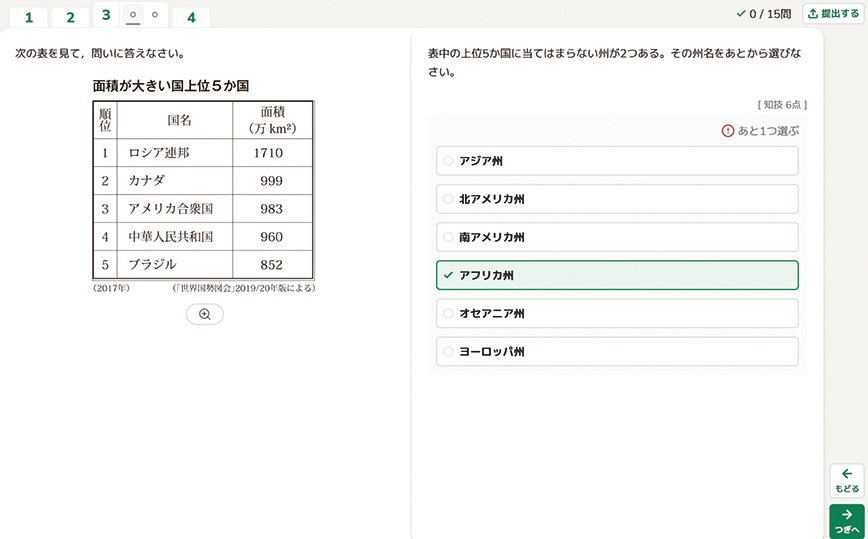The image size is (868, 539).
Task: Deselect the checked アフリカ州 option
Action: tap(617, 275)
